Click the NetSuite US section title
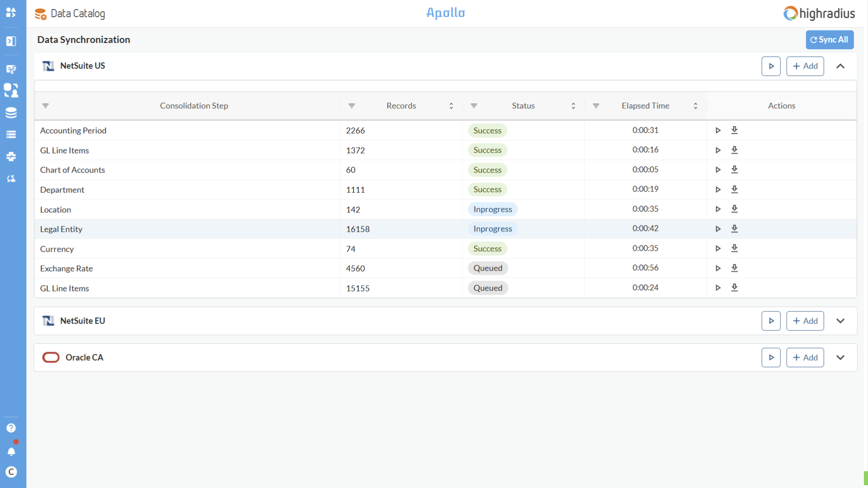868x488 pixels. (82, 66)
